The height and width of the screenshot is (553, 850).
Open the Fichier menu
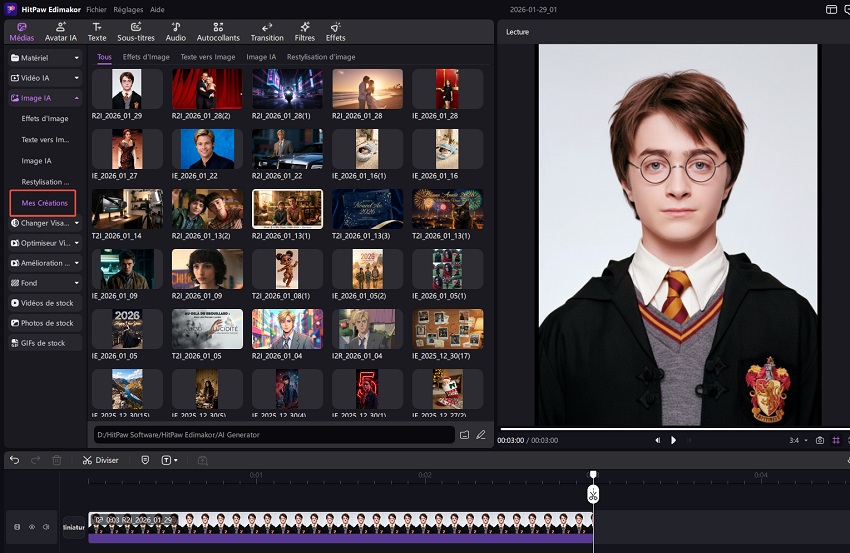[x=96, y=10]
